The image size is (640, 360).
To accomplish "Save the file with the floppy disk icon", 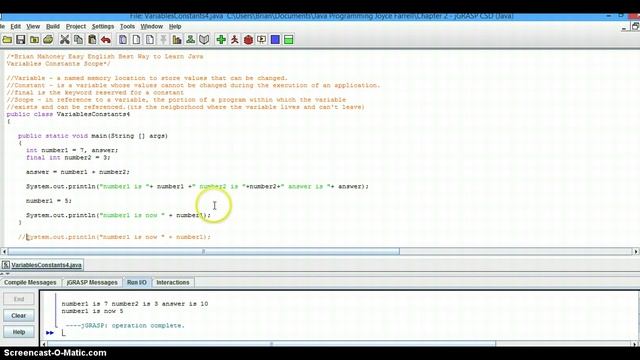I will [x=21, y=40].
